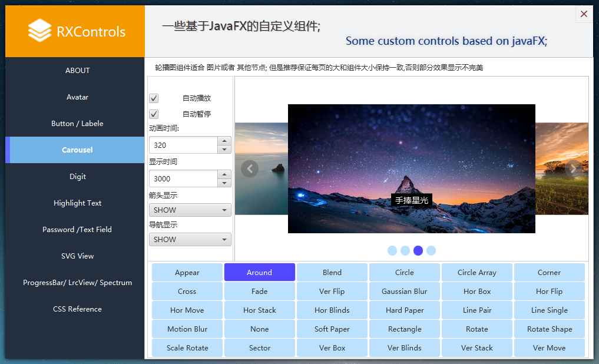
Task: Open the 导航显示 dropdown
Action: pos(190,240)
